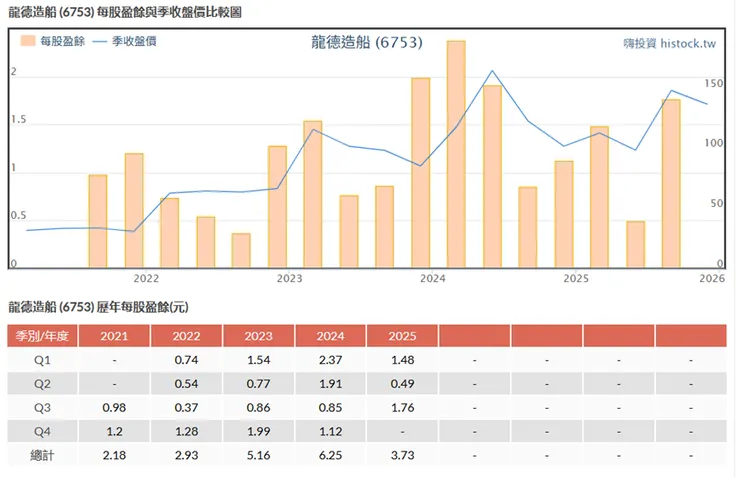This screenshot has height=477, width=740.
Task: Select cell value 1.2
Action: click(x=114, y=431)
